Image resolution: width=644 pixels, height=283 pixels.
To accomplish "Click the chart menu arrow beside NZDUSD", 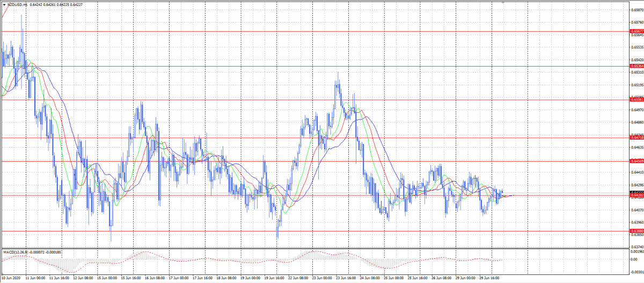I will click(x=5, y=5).
